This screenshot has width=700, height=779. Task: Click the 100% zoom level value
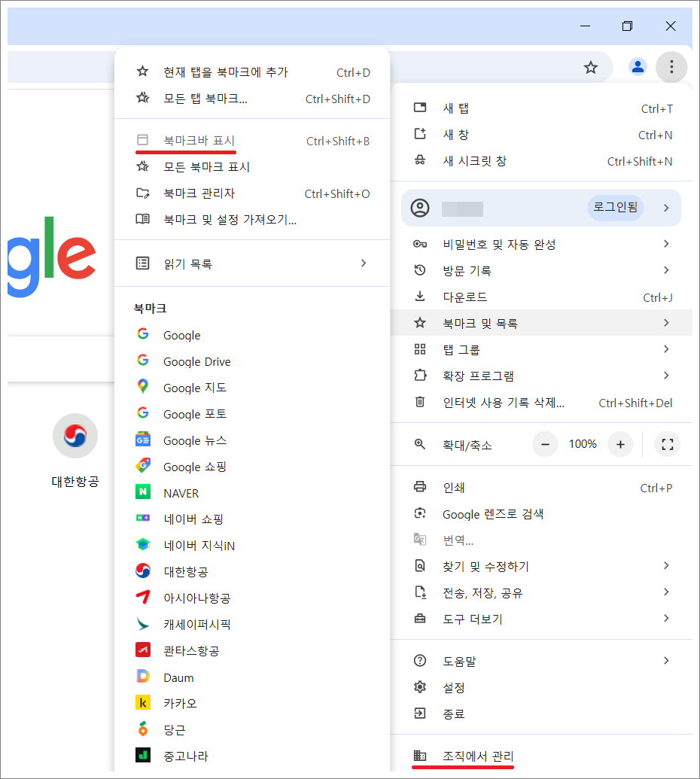coord(583,444)
